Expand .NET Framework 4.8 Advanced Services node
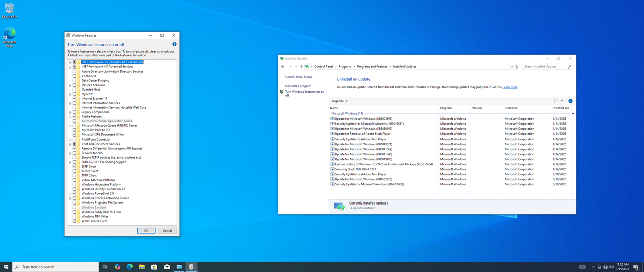This screenshot has height=272, width=644. (x=70, y=66)
